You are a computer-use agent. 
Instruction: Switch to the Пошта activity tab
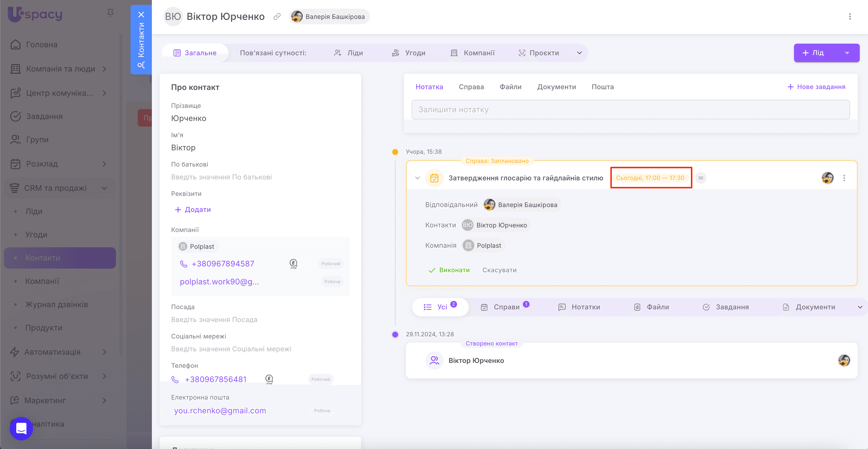tap(603, 87)
